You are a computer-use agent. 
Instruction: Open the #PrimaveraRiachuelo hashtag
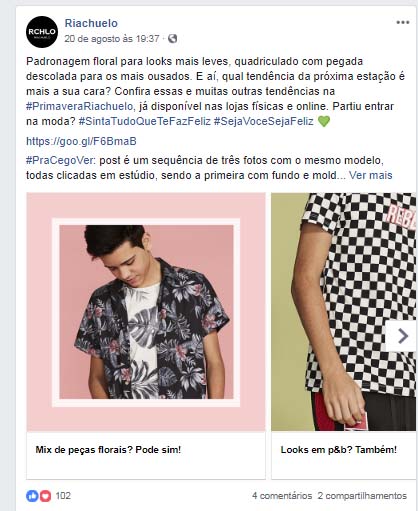pos(80,106)
